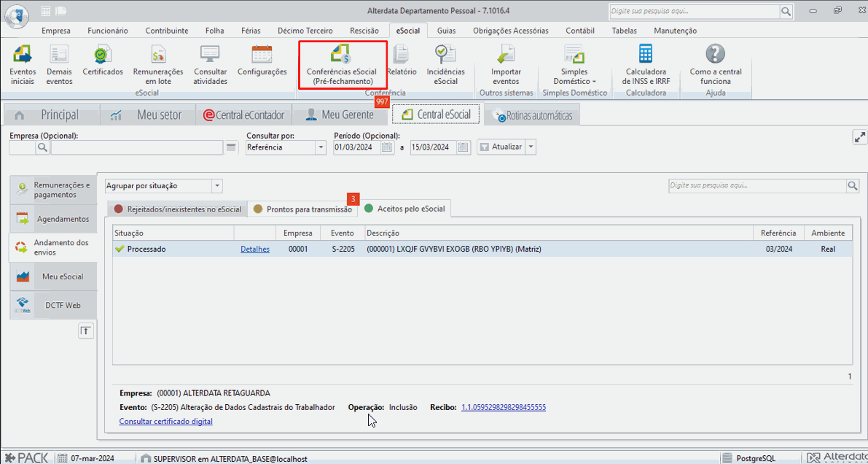Select Andamento dos envios side tab
Screen dimensions: 868x464
(53, 248)
